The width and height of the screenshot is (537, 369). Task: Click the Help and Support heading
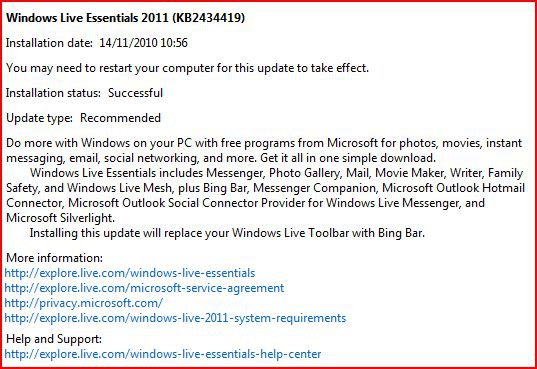(54, 339)
